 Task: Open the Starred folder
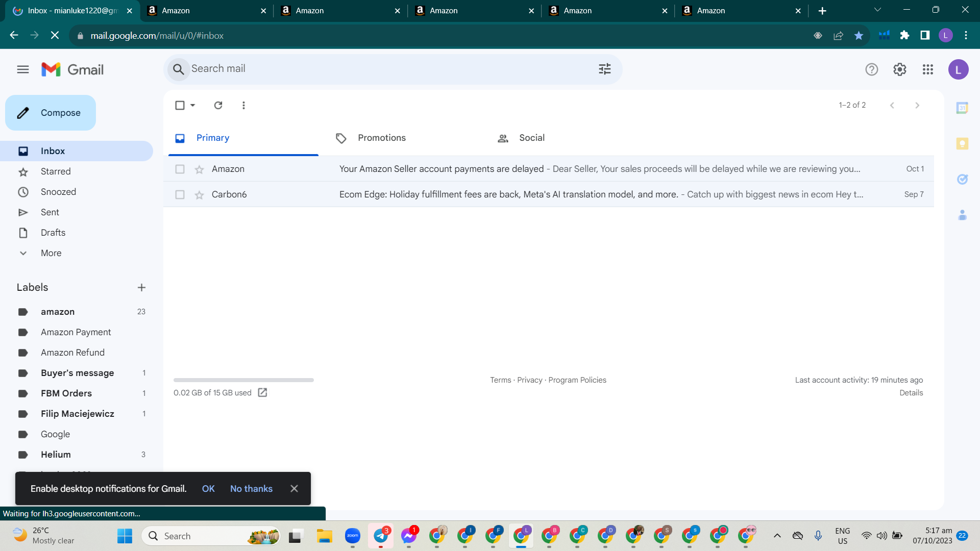[x=77, y=171]
